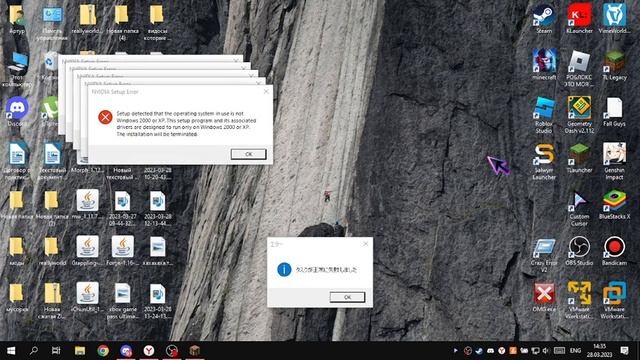Open Task View on the taskbar
The width and height of the screenshot is (640, 360).
[x=56, y=350]
